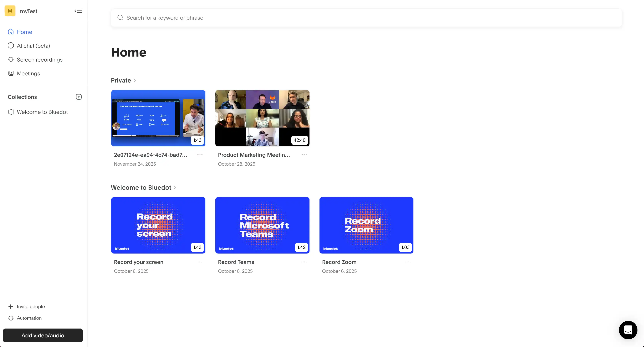Click the keyword search field
The width and height of the screenshot is (644, 347).
coord(366,18)
